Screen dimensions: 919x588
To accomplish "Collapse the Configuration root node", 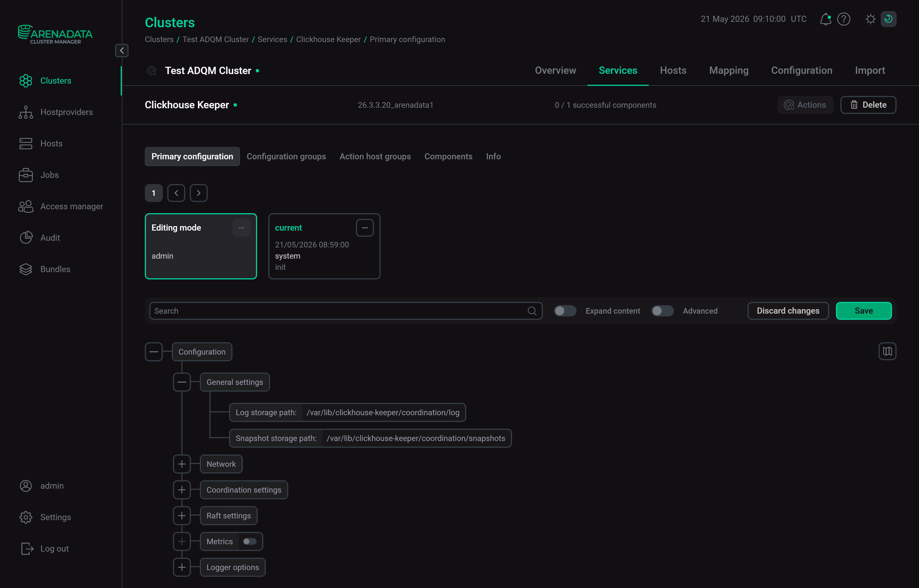I will tap(154, 352).
